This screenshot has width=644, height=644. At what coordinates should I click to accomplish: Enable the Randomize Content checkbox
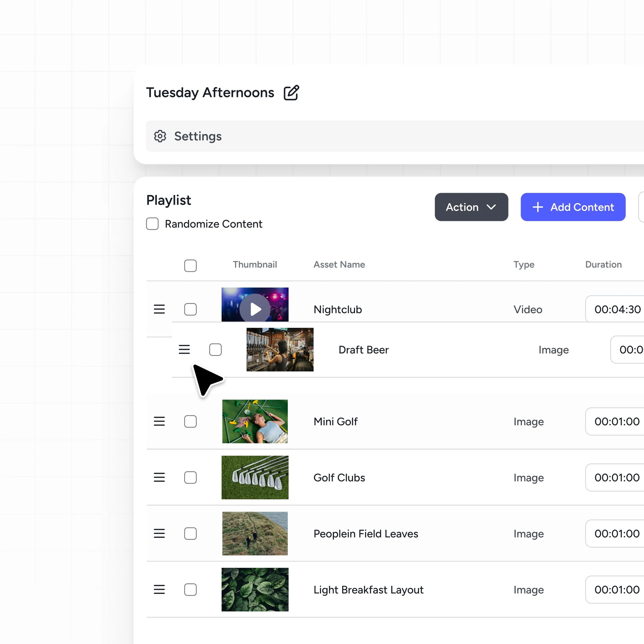[x=152, y=224]
